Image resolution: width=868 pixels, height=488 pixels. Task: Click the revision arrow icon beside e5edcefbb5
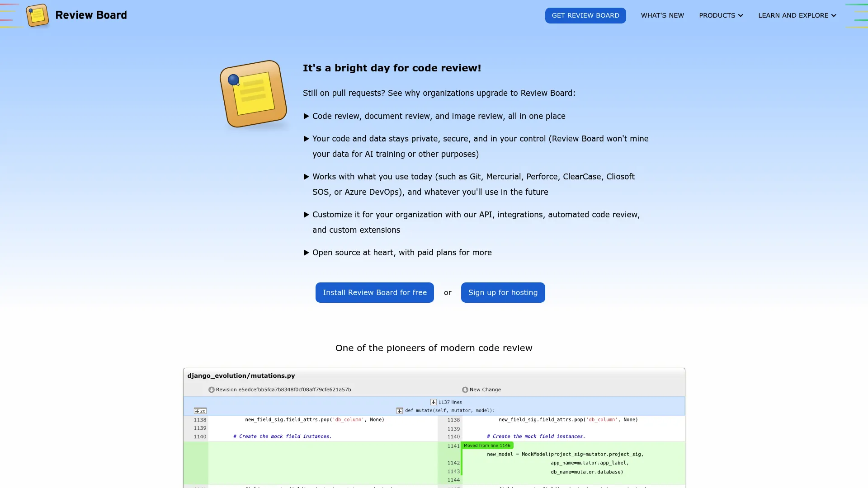click(x=211, y=389)
